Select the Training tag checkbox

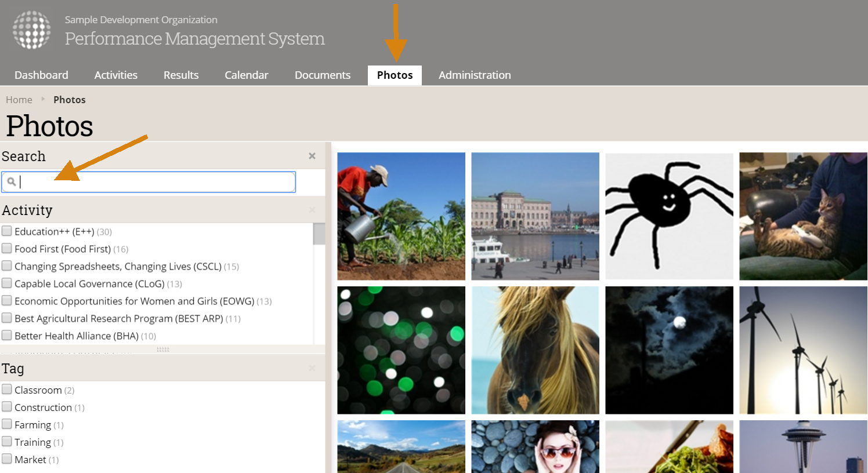click(x=7, y=442)
